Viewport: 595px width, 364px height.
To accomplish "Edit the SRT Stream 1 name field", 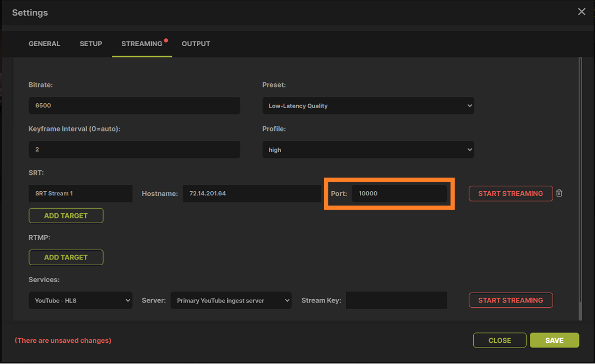I will 80,194.
